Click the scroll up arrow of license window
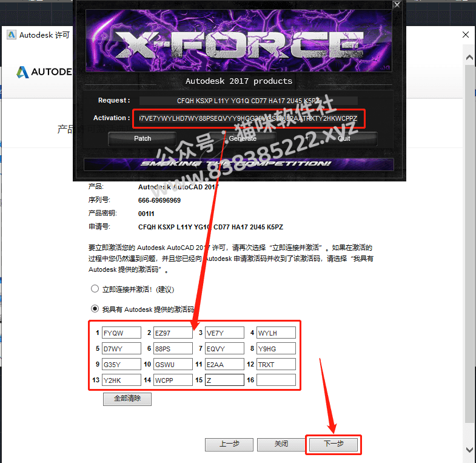476x463 pixels. pos(469,58)
